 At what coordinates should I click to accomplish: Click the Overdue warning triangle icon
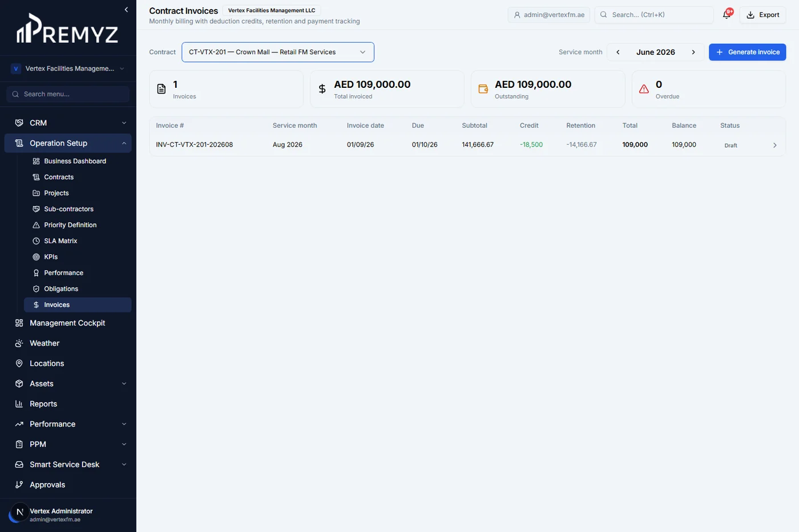(644, 89)
